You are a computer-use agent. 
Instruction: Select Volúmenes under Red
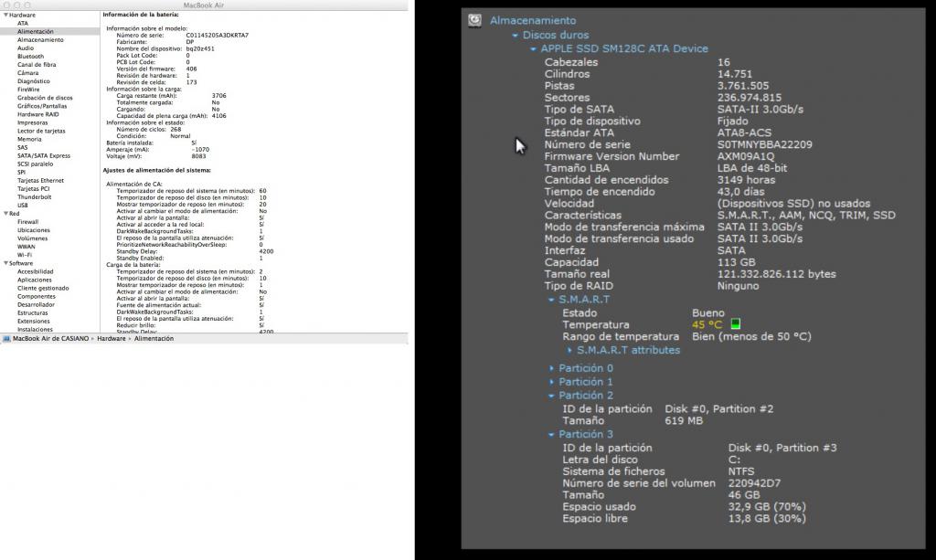[x=32, y=238]
